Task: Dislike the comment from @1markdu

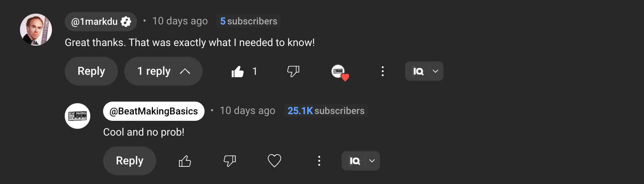Action: point(293,72)
